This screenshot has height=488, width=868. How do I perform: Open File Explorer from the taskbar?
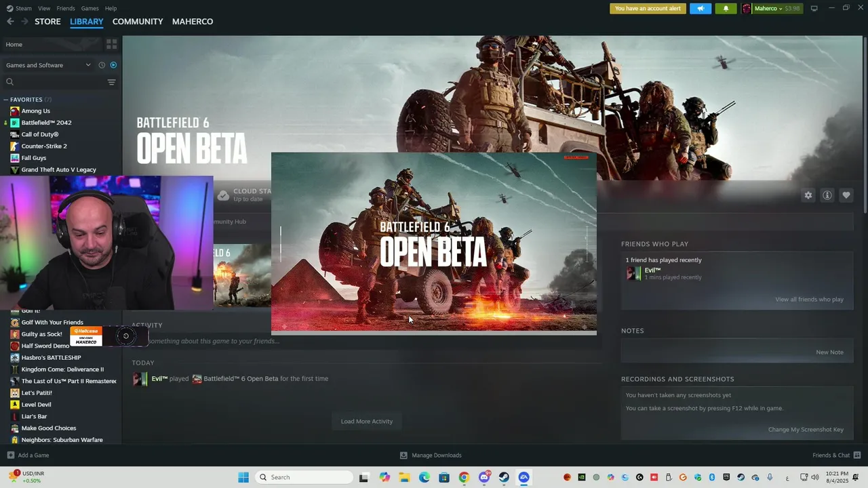click(405, 477)
